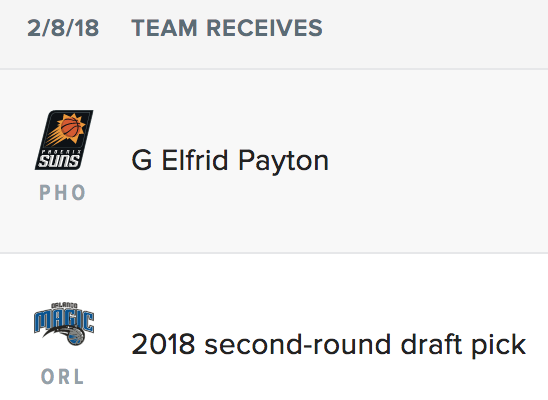Click the PHO team abbreviation

63,192
